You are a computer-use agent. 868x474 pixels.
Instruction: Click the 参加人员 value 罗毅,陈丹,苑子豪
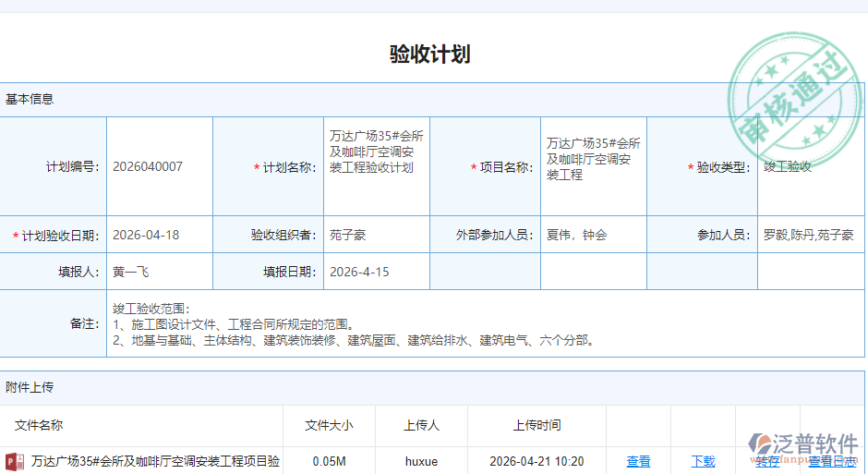pyautogui.click(x=808, y=235)
